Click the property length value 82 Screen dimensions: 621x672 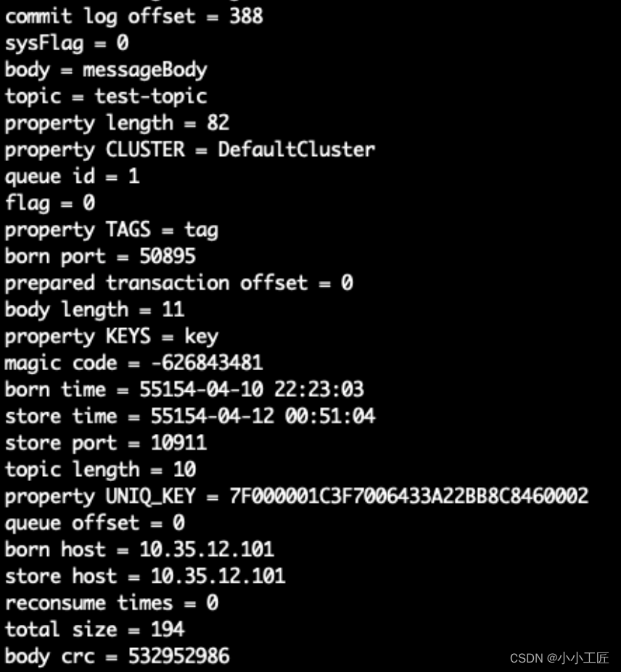(x=218, y=123)
